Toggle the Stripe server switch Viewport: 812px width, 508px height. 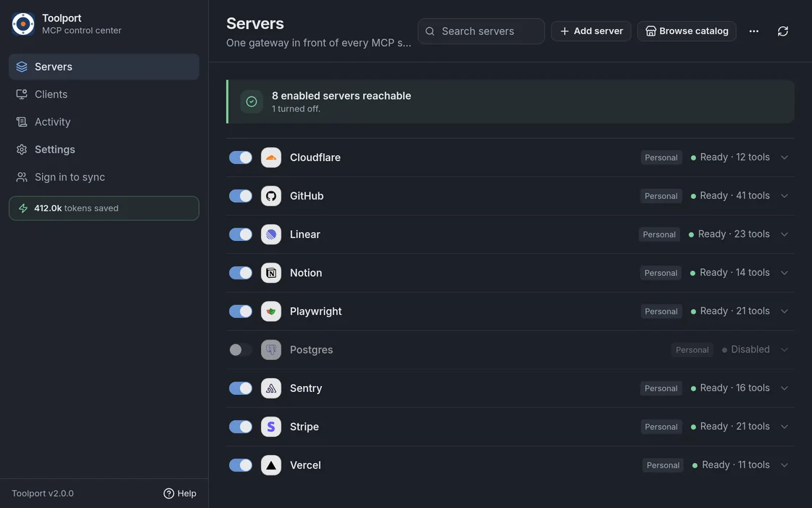[240, 427]
